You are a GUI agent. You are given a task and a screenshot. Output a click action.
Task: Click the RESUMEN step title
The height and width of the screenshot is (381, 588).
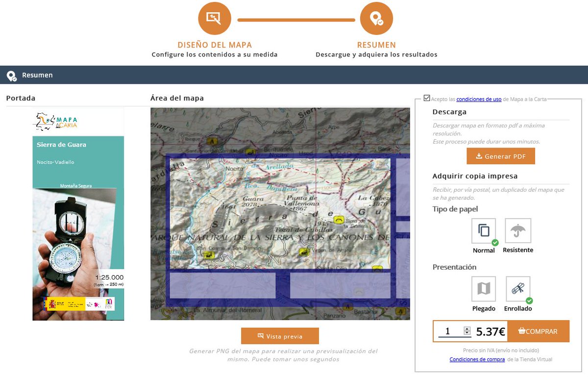coord(376,45)
